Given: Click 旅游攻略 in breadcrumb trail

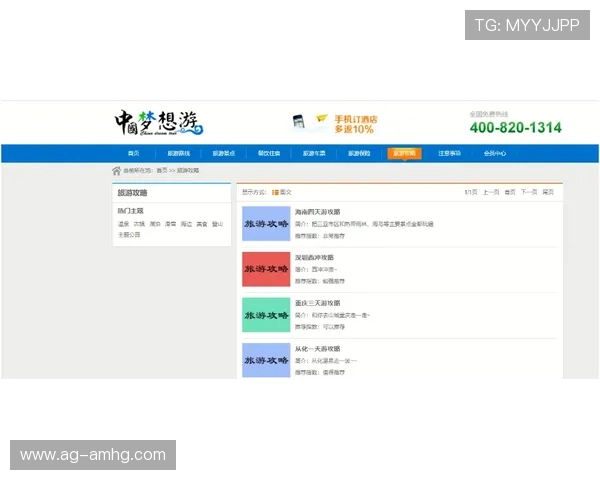Looking at the screenshot, I should (x=188, y=170).
